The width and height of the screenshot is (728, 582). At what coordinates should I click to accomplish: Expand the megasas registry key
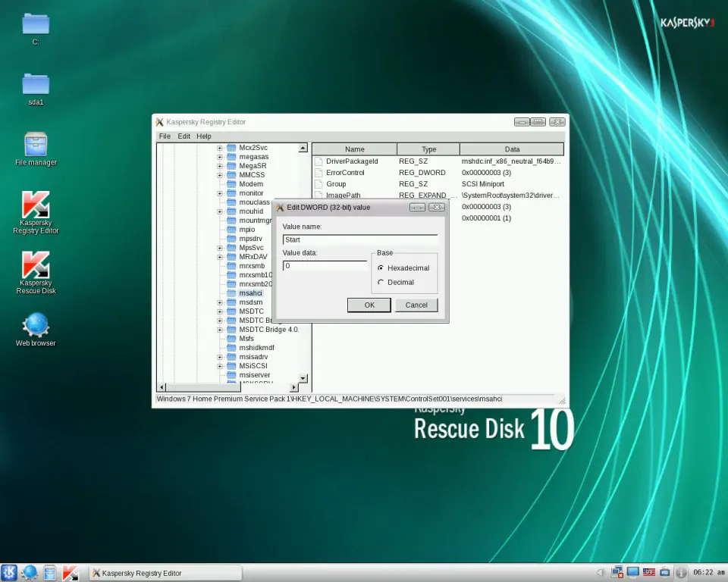pos(220,157)
